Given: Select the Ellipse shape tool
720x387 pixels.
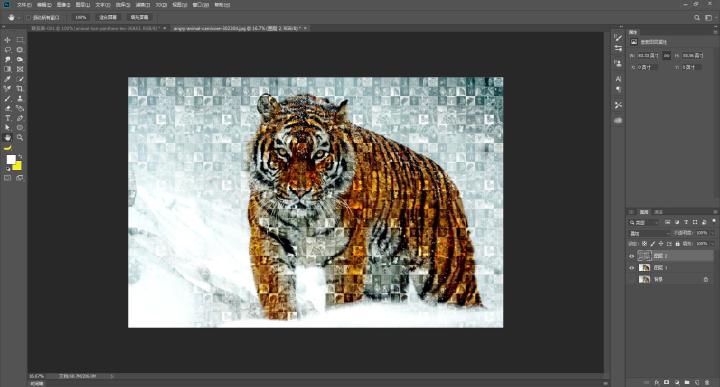Looking at the screenshot, I should (x=20, y=128).
